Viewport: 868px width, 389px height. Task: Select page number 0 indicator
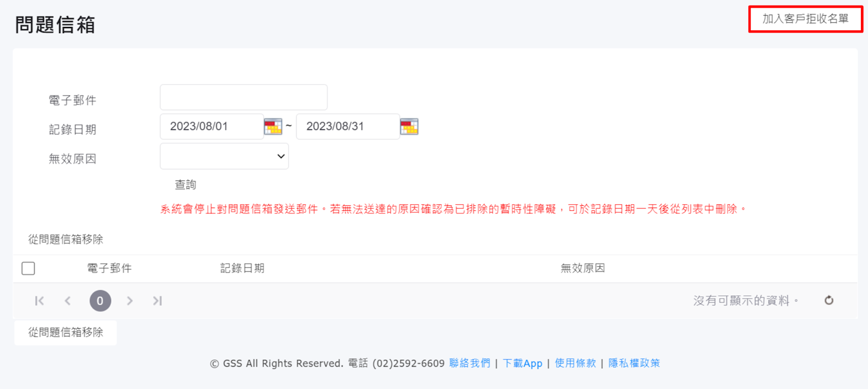[100, 301]
